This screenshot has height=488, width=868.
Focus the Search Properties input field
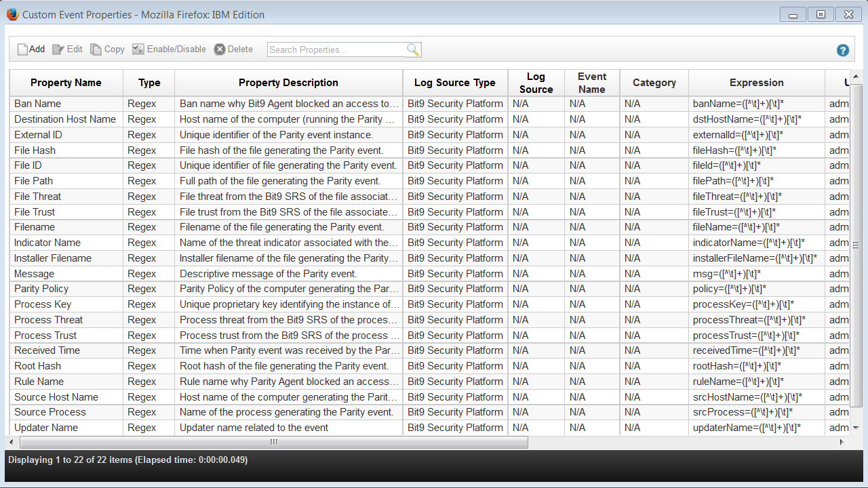pyautogui.click(x=337, y=49)
